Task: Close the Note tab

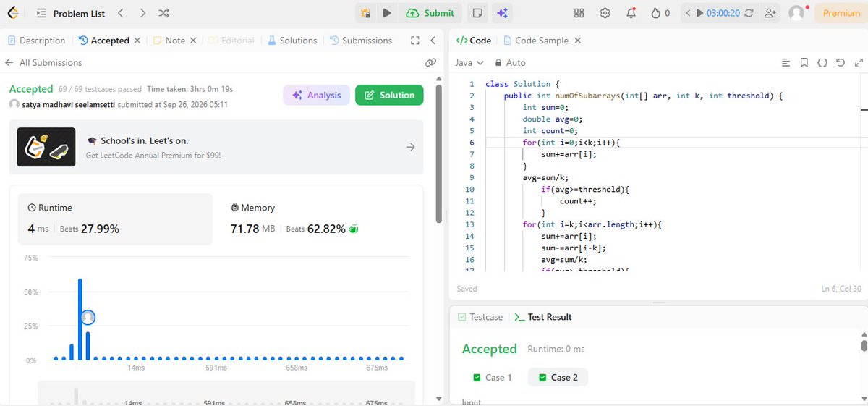Action: (x=193, y=41)
